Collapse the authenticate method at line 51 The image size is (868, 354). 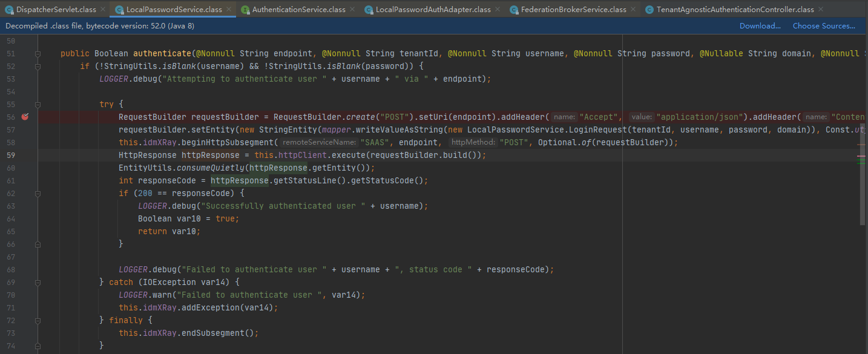click(38, 53)
